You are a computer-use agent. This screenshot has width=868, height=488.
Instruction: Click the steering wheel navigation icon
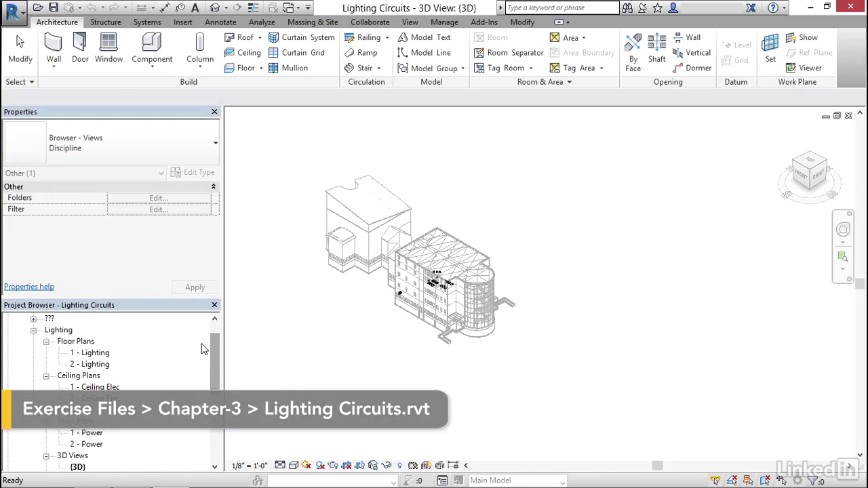coord(843,230)
